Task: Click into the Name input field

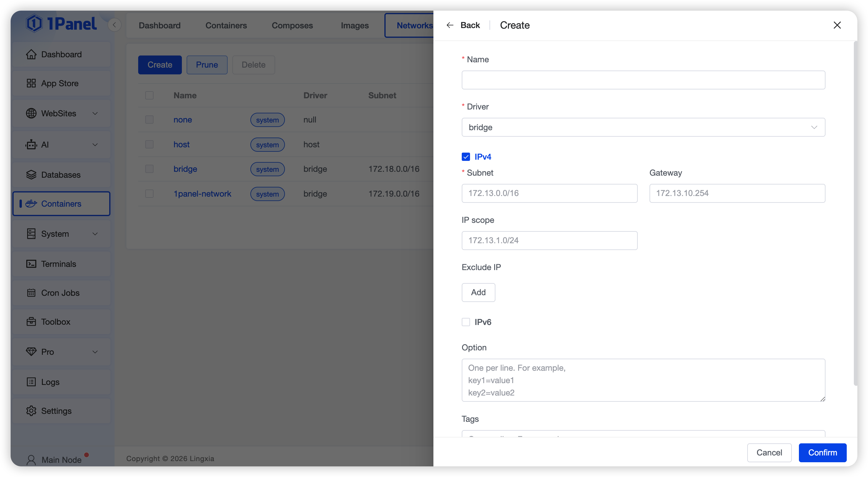Action: click(x=643, y=80)
